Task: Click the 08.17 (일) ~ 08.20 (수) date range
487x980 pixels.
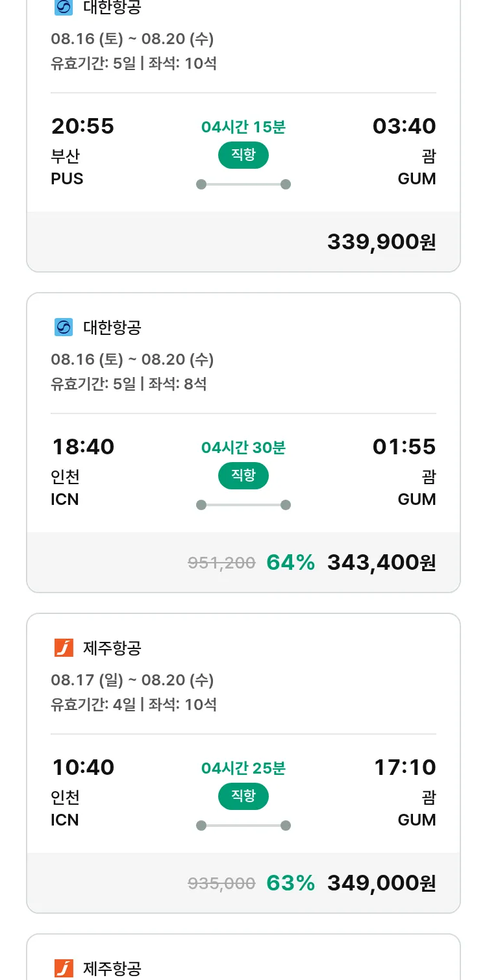Action: point(132,680)
